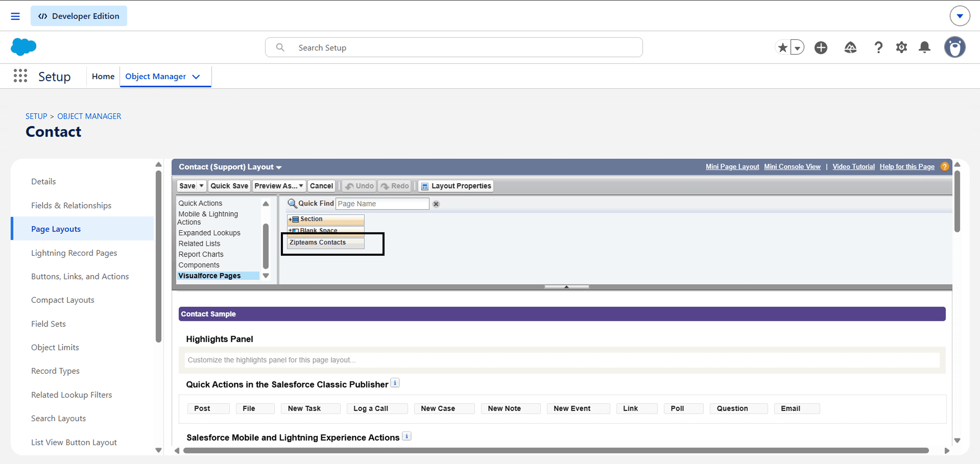The width and height of the screenshot is (980, 464).
Task: Clear Quick Find with the X icon
Action: [x=436, y=204]
